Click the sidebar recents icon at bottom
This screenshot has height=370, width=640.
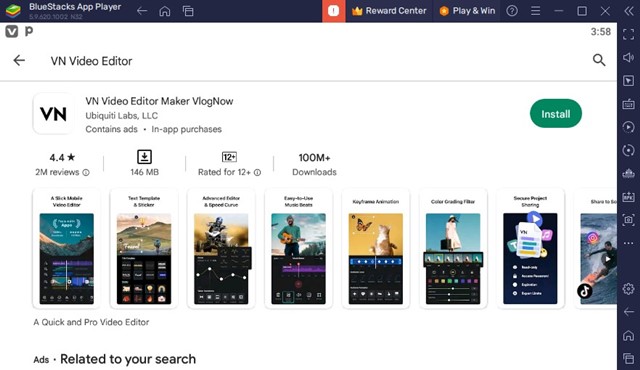pyautogui.click(x=629, y=359)
